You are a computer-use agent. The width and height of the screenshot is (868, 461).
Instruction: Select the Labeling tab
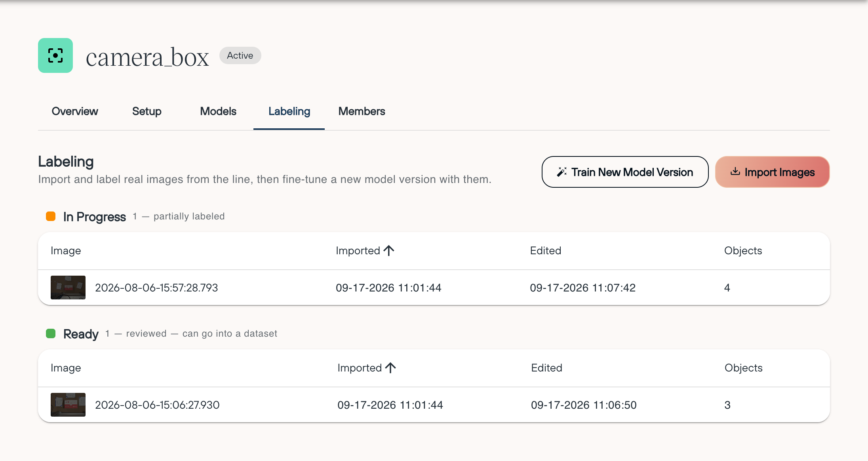click(x=289, y=111)
